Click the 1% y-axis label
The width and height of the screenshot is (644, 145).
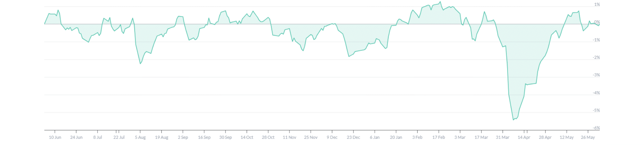click(x=597, y=5)
